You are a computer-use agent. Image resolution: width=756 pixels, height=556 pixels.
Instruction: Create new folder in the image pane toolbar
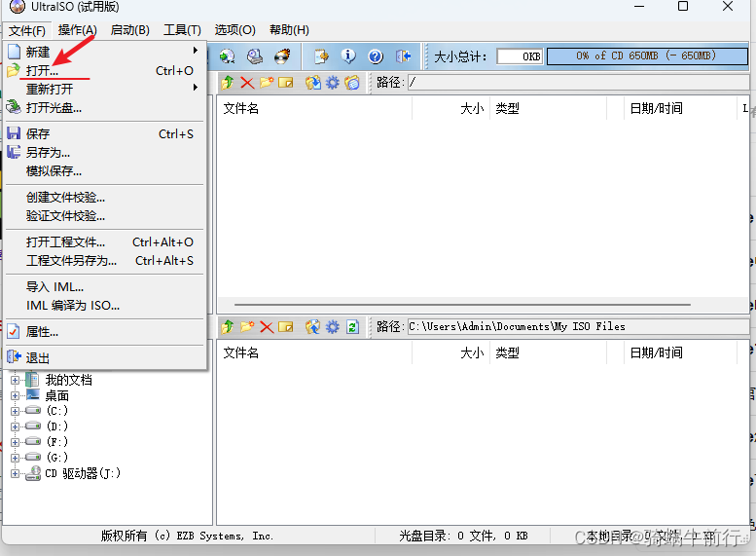point(267,83)
